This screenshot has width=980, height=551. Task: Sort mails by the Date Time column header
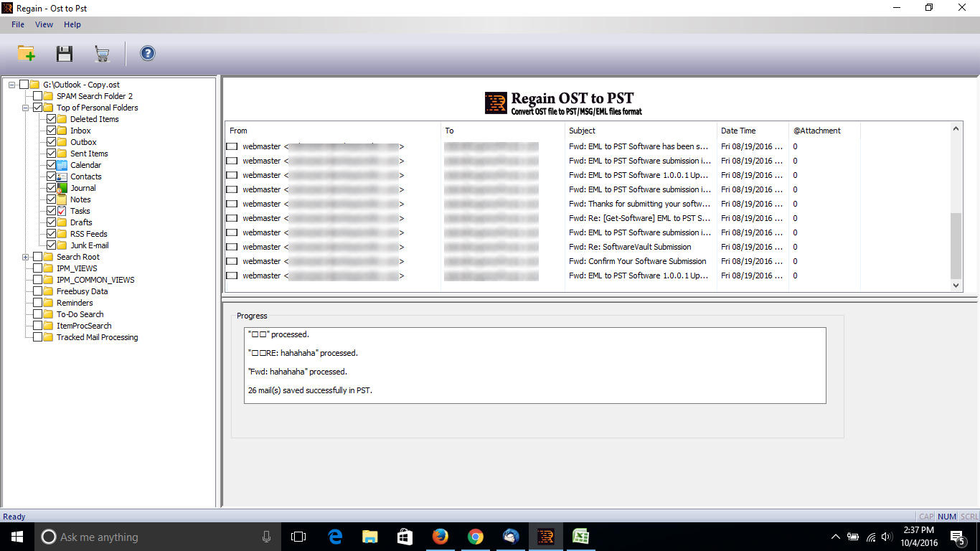(753, 131)
